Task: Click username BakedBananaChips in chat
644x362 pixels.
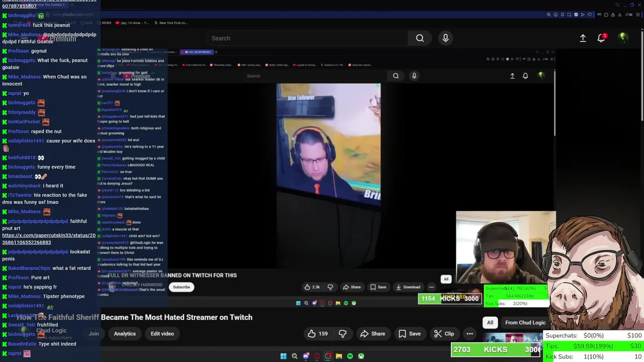Action: (x=29, y=268)
